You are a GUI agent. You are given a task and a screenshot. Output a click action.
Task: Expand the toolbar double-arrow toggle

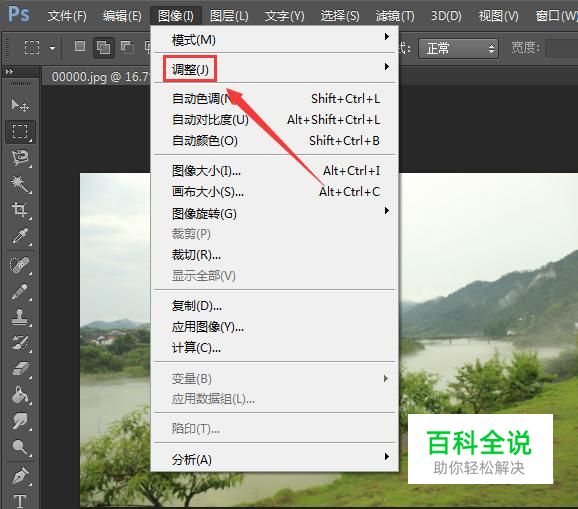point(9,71)
